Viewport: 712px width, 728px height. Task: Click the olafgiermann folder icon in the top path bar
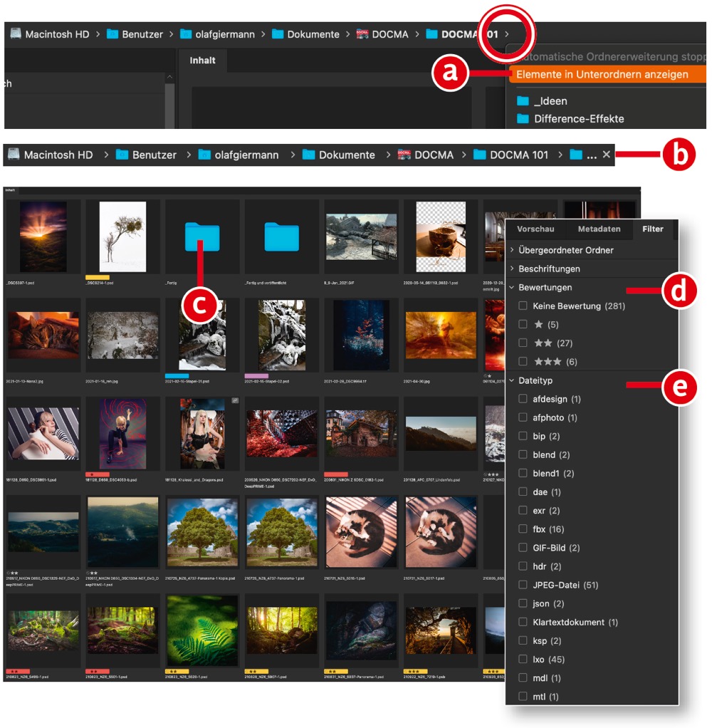[x=186, y=34]
